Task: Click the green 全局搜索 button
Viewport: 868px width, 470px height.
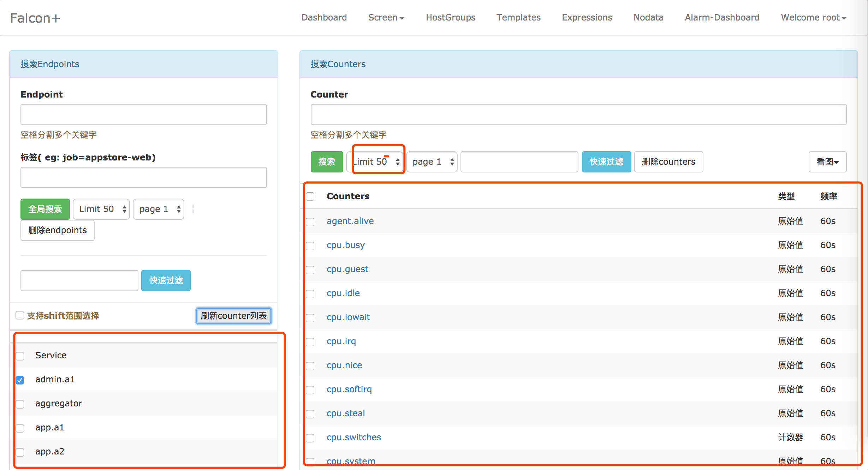Action: [x=45, y=209]
